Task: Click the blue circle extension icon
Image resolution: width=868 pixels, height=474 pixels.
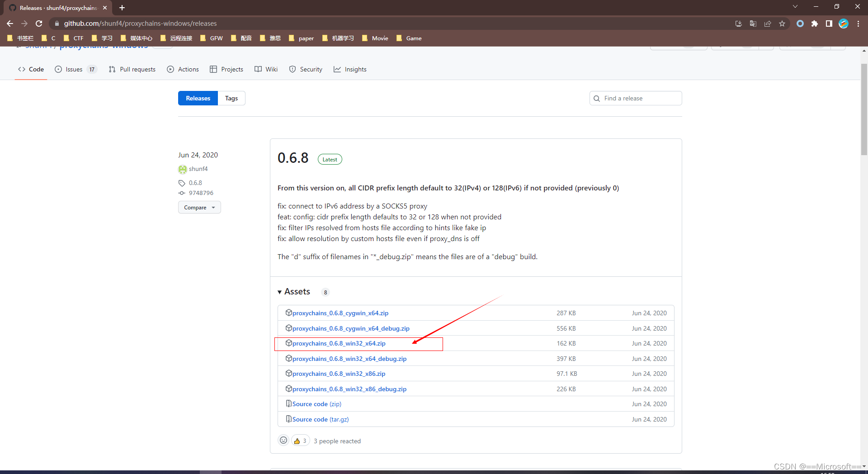Action: point(800,24)
